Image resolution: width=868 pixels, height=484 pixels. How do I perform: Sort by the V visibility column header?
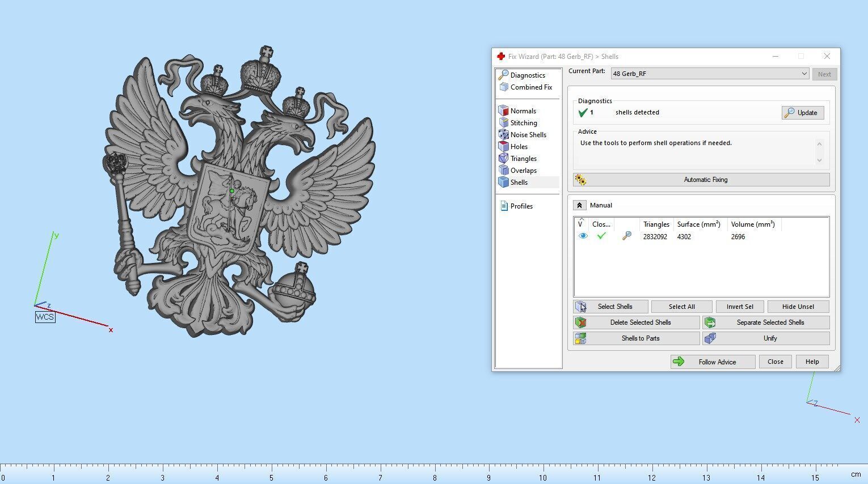(x=581, y=224)
